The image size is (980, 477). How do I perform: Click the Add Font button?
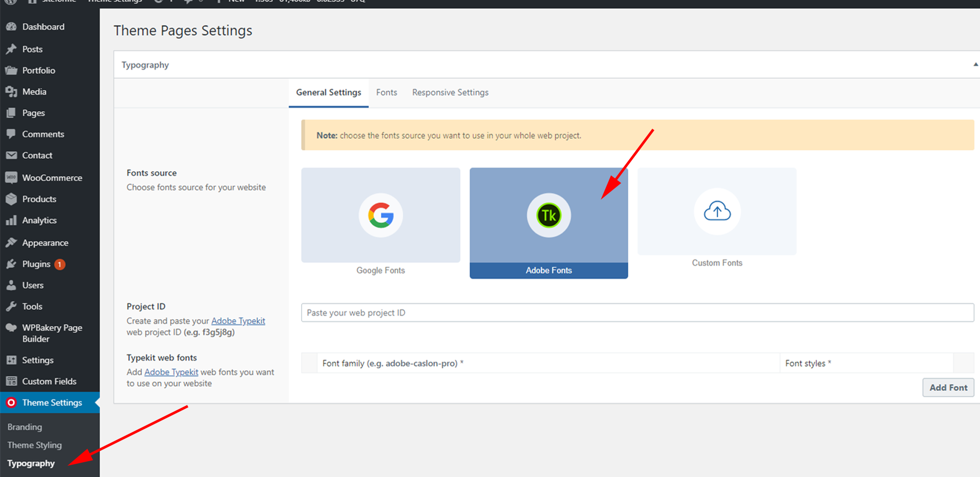[x=948, y=388]
